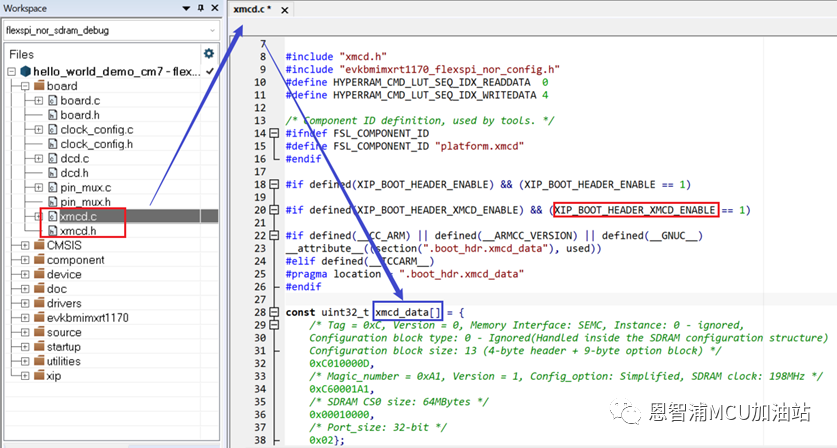
Task: Click the dcd.h file icon
Action: tap(52, 173)
